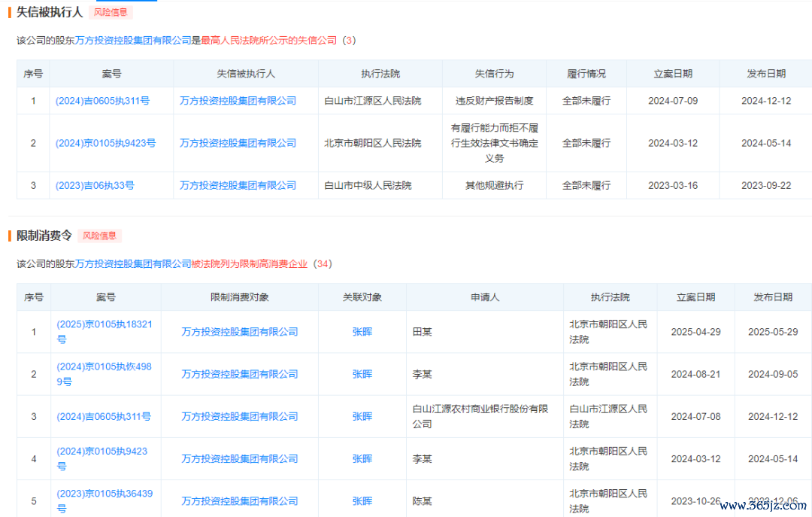Select applicant 田某
This screenshot has height=517, width=812.
(x=422, y=332)
